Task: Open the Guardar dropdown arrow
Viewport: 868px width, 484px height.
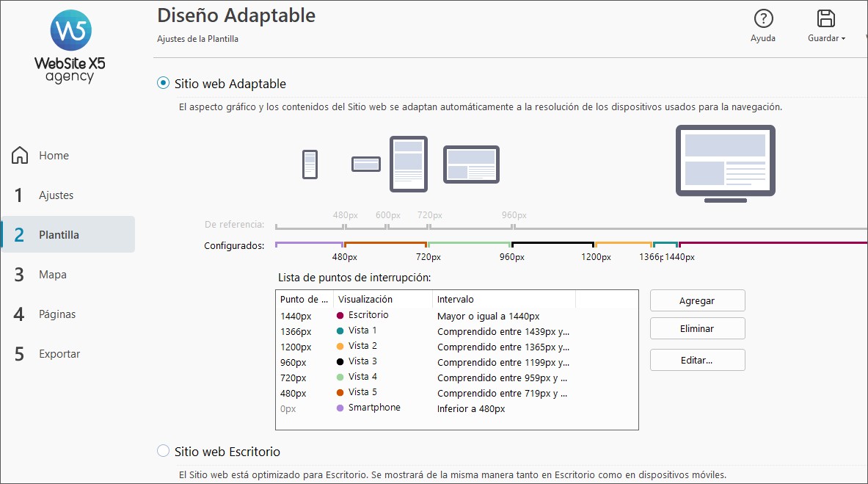Action: pos(844,38)
